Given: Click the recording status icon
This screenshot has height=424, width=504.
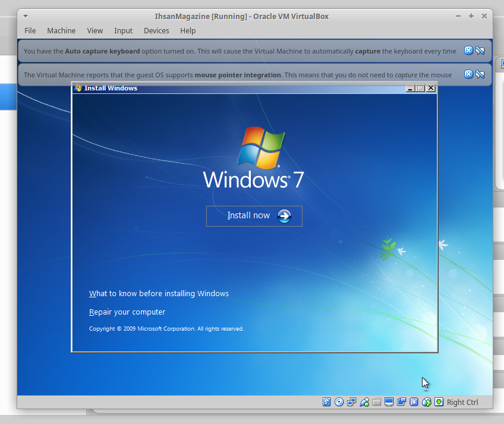Looking at the screenshot, I should 401,402.
